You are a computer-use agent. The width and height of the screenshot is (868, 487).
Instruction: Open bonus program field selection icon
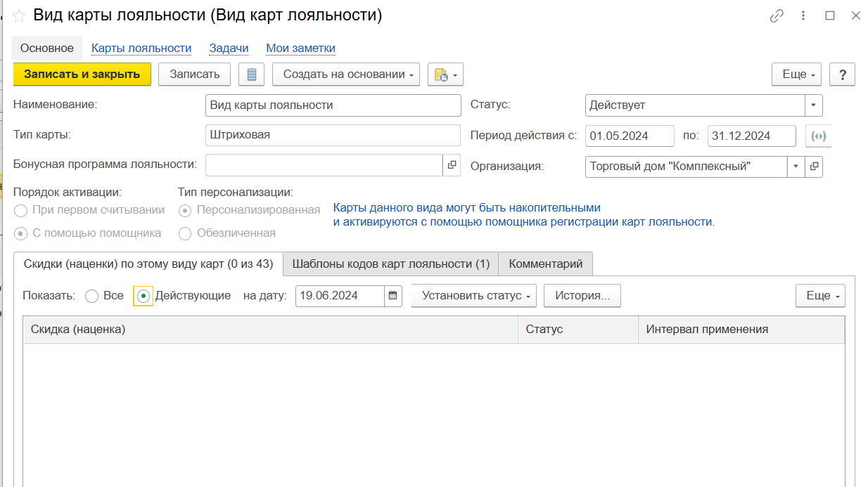tap(452, 165)
